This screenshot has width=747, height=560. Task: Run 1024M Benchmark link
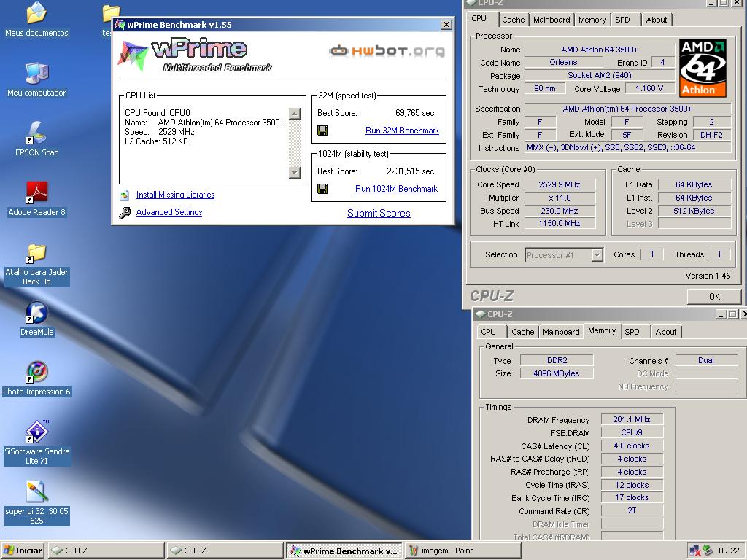pyautogui.click(x=396, y=189)
